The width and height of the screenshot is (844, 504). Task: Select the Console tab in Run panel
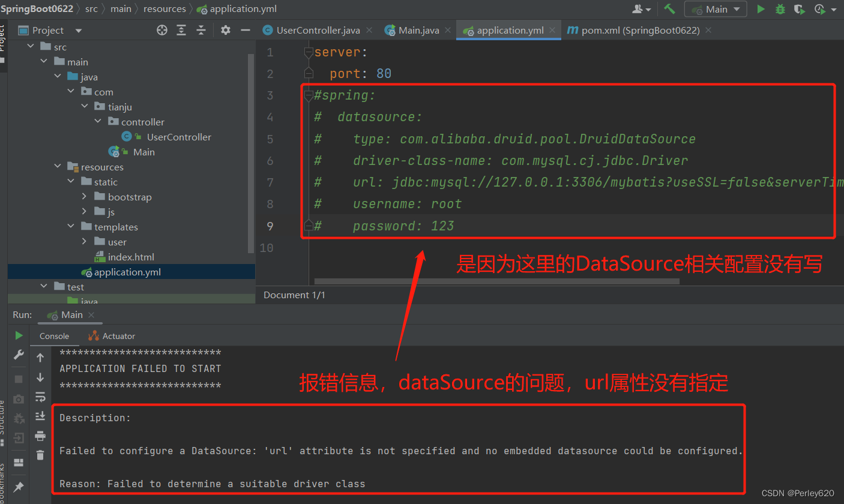[54, 336]
